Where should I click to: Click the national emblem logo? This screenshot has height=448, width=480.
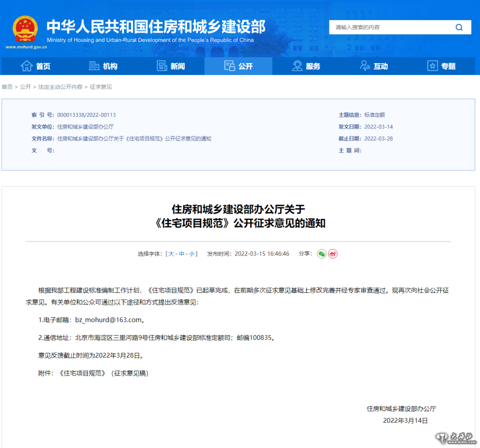coord(25,29)
